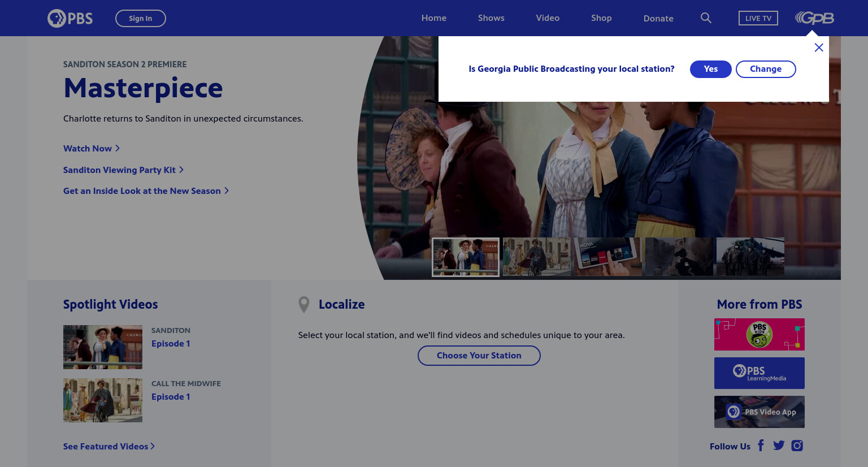Click the Localize heading text
The width and height of the screenshot is (868, 467).
[342, 304]
